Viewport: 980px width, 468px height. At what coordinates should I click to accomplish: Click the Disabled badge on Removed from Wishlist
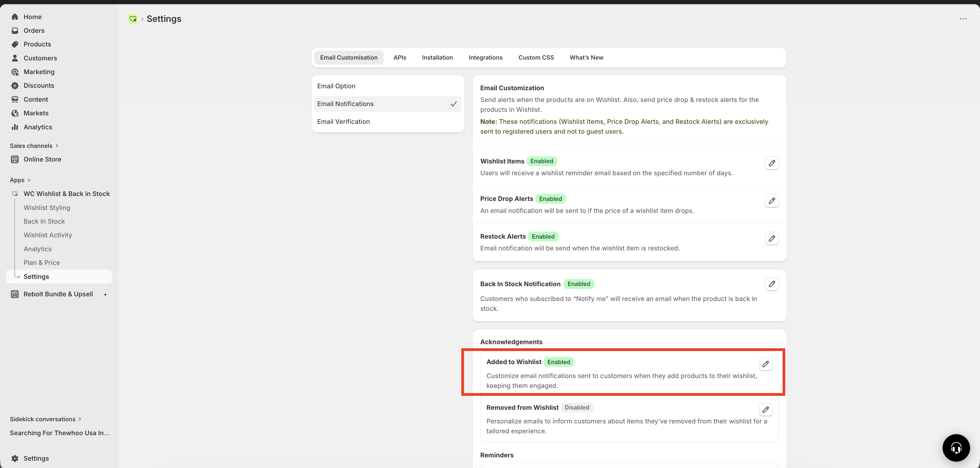tap(577, 408)
